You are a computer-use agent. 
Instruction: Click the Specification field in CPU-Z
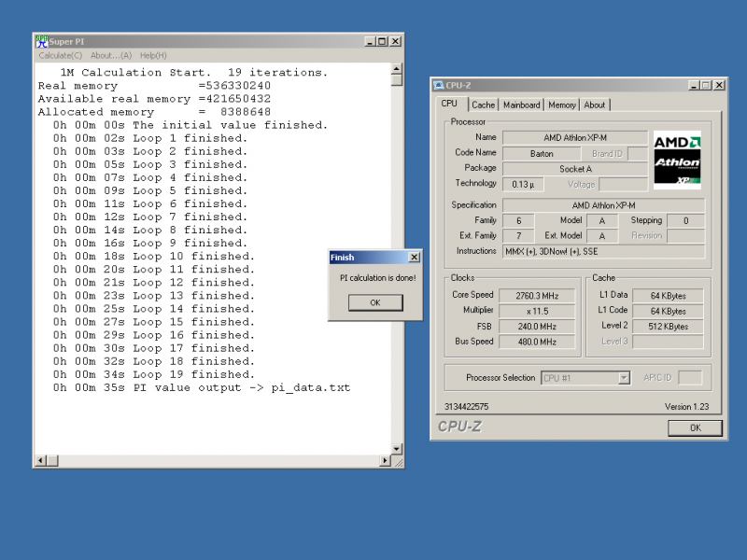[x=603, y=205]
